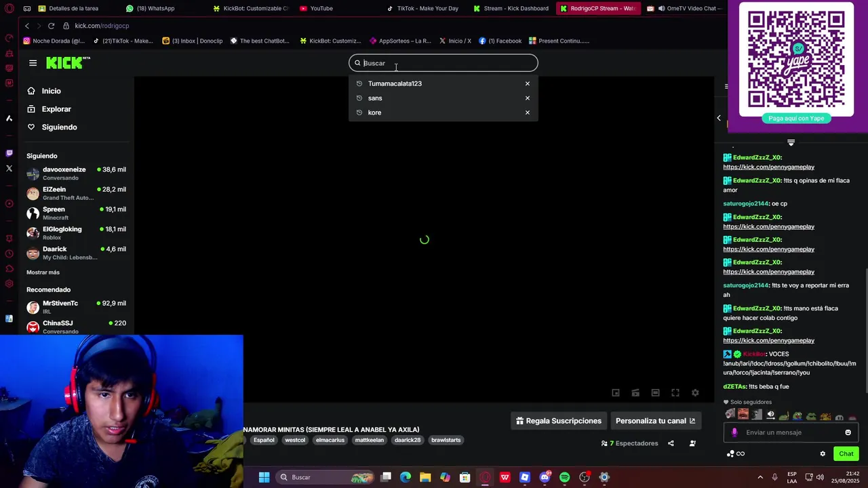Open chat settings gear
The image size is (868, 488).
click(x=823, y=454)
